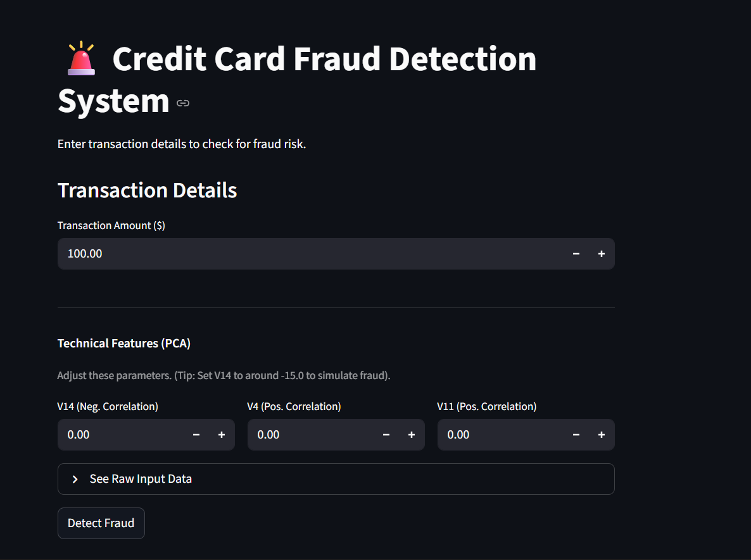Viewport: 751px width, 560px height.
Task: Click the minus icon beside V4 field
Action: [386, 435]
